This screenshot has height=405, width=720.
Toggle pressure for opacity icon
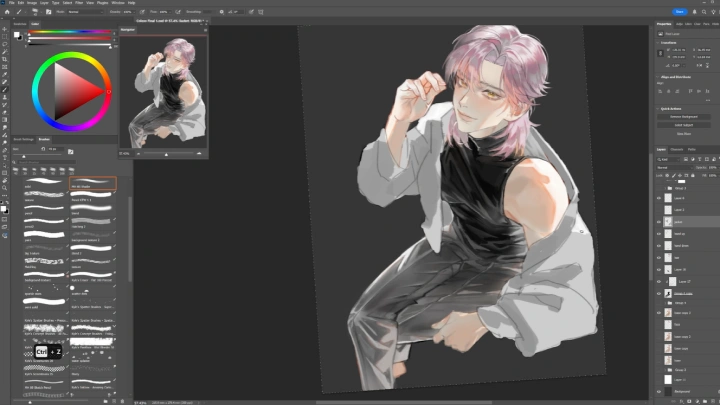[x=142, y=12]
